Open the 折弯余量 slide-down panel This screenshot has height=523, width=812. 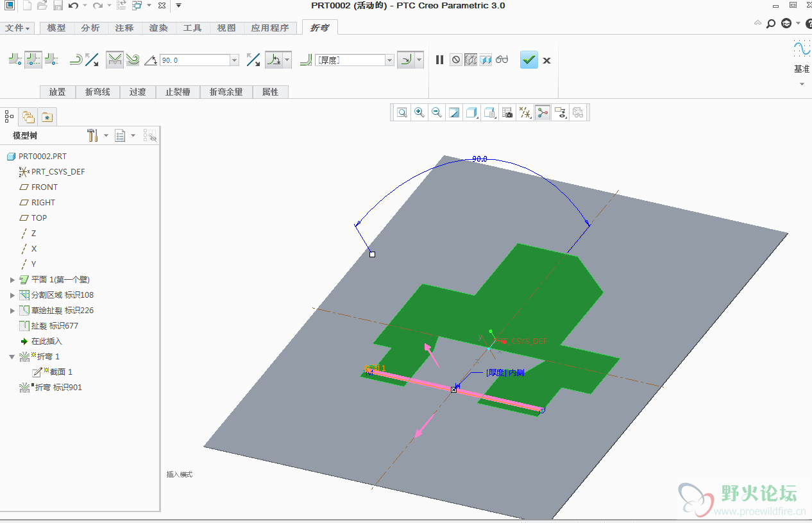click(226, 92)
